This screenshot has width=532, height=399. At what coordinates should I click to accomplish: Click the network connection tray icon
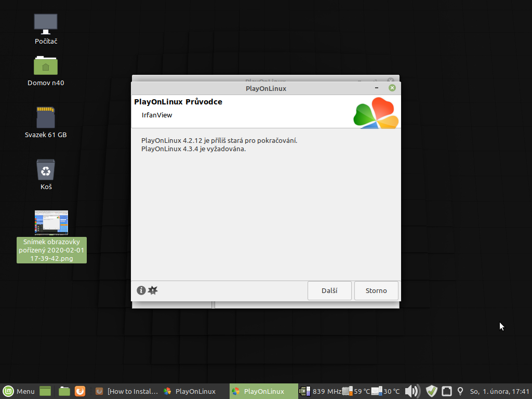(446, 391)
